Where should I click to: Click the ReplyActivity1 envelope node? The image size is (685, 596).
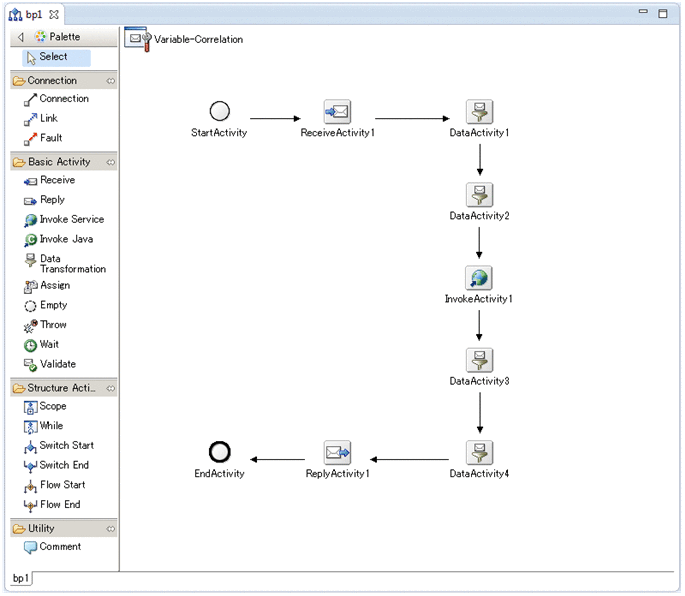(337, 453)
